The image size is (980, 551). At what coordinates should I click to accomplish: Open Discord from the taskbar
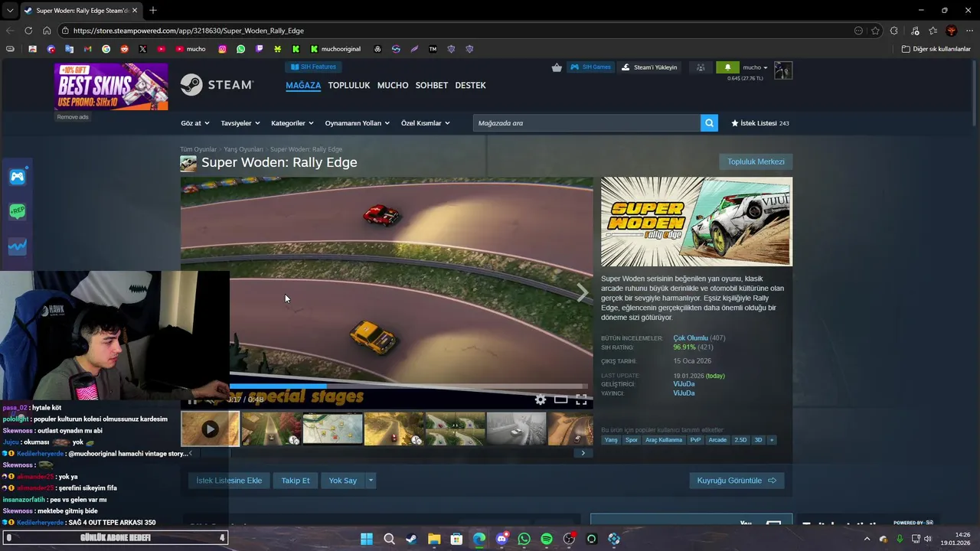[501, 539]
